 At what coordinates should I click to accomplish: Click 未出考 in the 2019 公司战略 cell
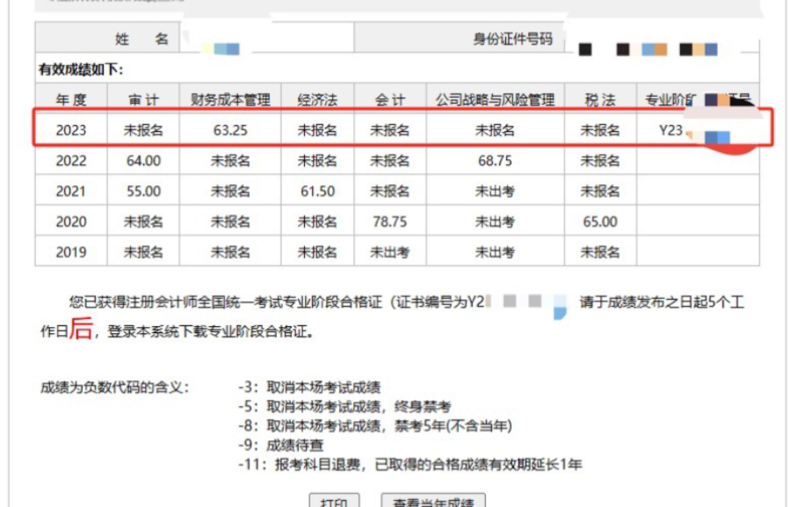point(495,252)
